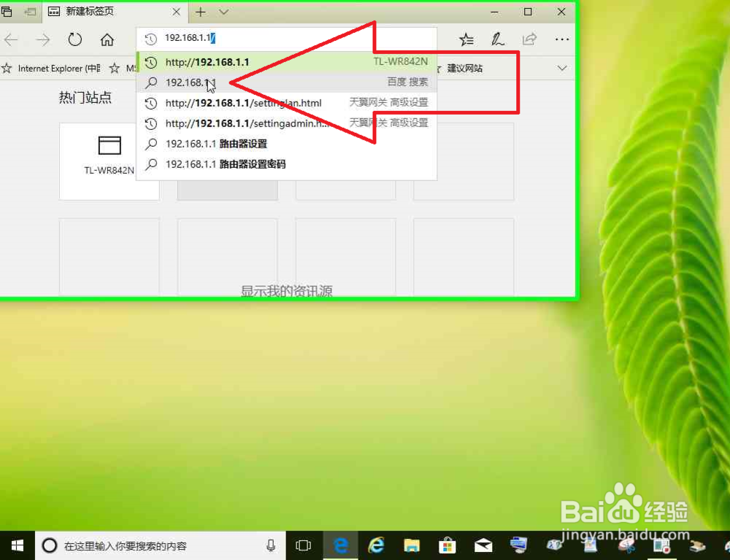
Task: Select 192.168.1.1 路由器设置 search suggestion
Action: [287, 144]
